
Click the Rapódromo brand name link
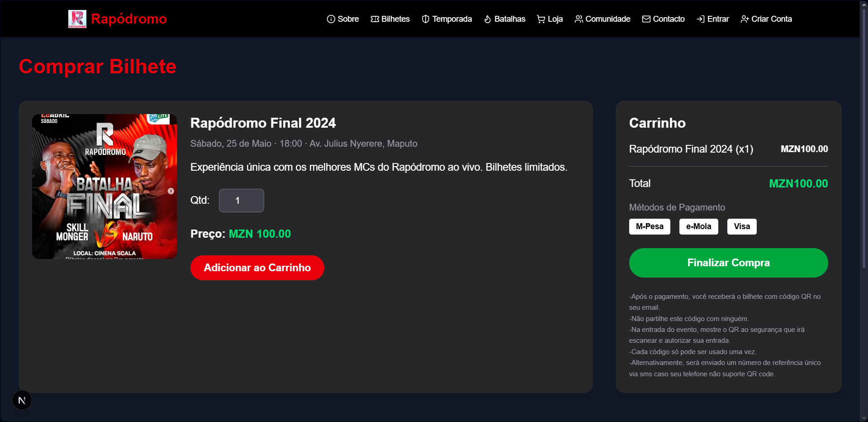[x=129, y=19]
